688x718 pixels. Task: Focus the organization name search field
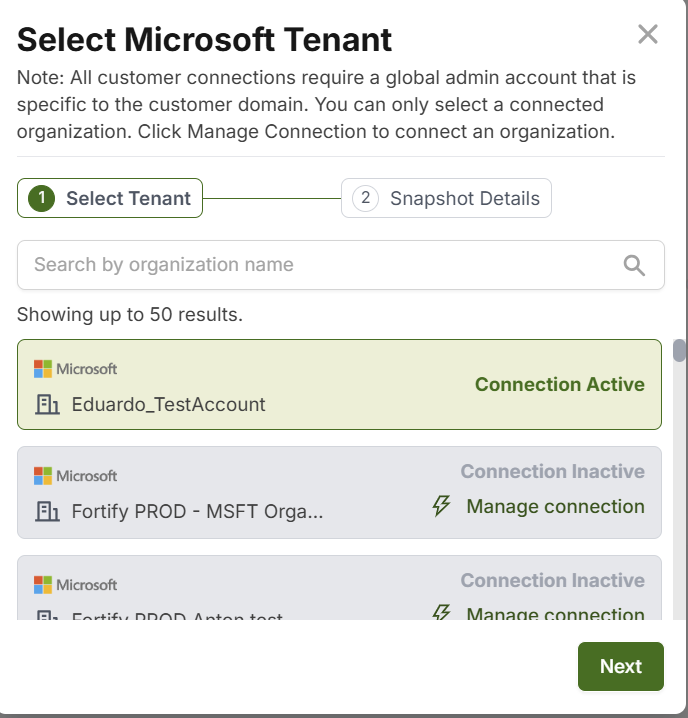(x=320, y=265)
